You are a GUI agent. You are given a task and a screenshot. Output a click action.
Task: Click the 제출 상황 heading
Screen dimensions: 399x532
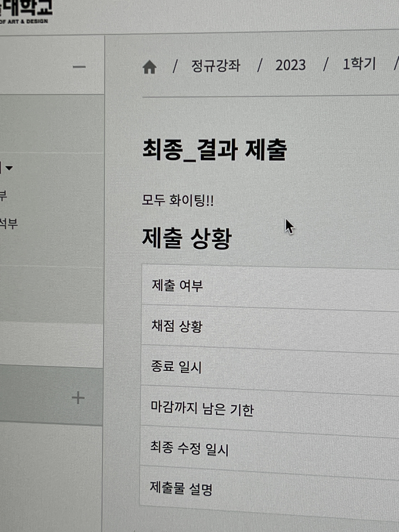[187, 239]
